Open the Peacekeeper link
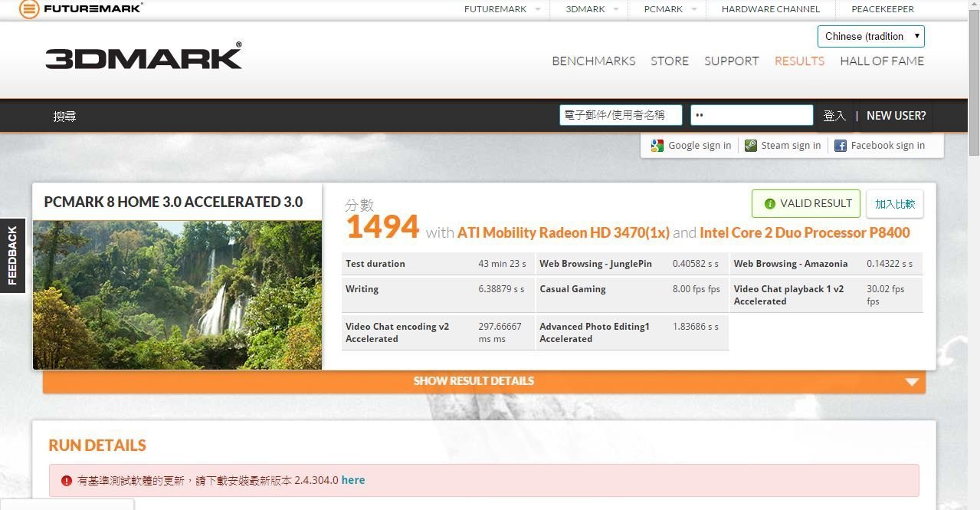The height and width of the screenshot is (510, 980). pyautogui.click(x=883, y=9)
